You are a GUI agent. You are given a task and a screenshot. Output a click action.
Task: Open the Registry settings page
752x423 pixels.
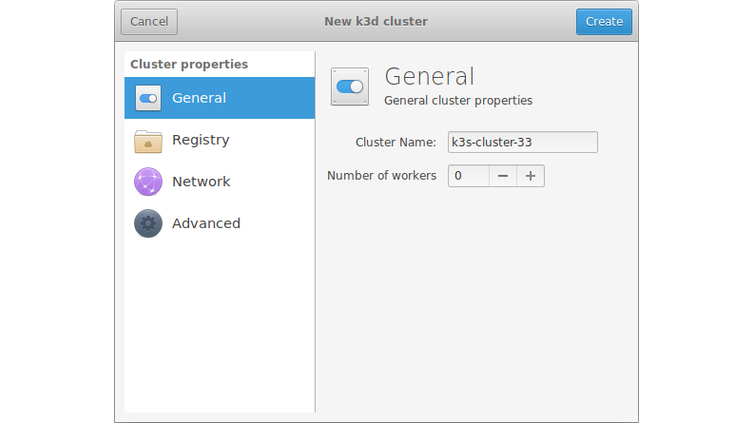point(200,140)
